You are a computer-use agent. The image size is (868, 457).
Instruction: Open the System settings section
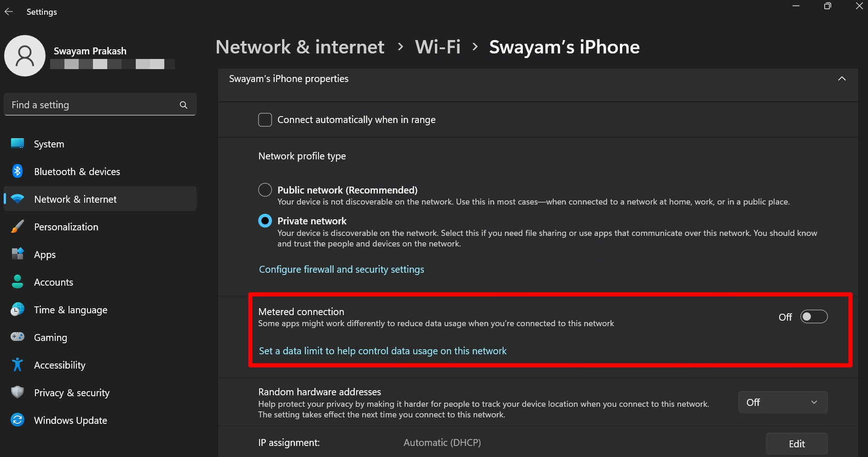click(48, 144)
